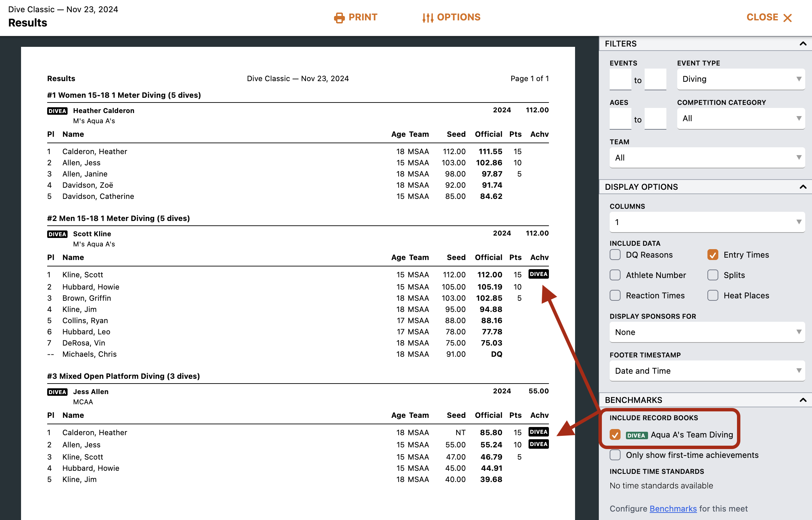812x520 pixels.
Task: Toggle Only show first-time achievements
Action: point(615,455)
